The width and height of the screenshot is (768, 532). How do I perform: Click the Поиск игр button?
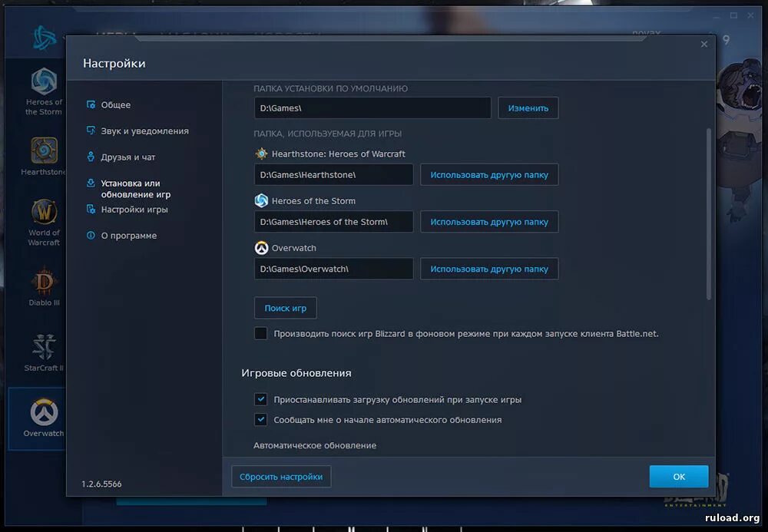click(x=285, y=308)
